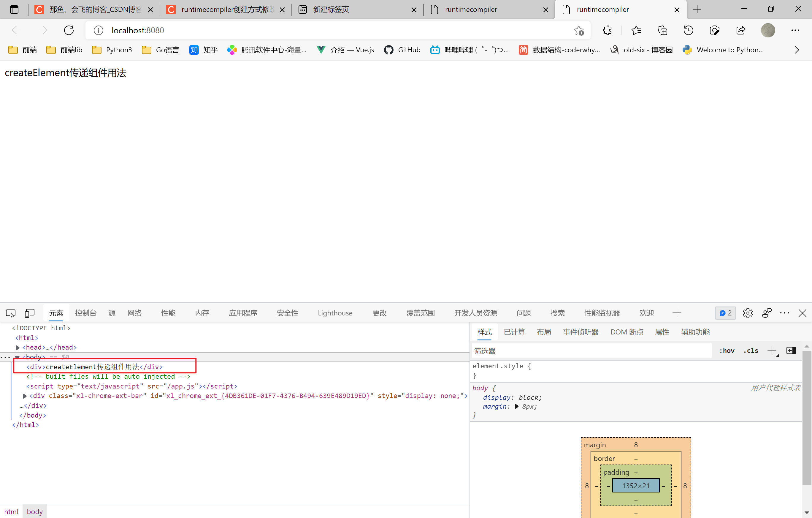Open browser extensions puzzle icon
Screen dimensions: 812x518
point(607,30)
